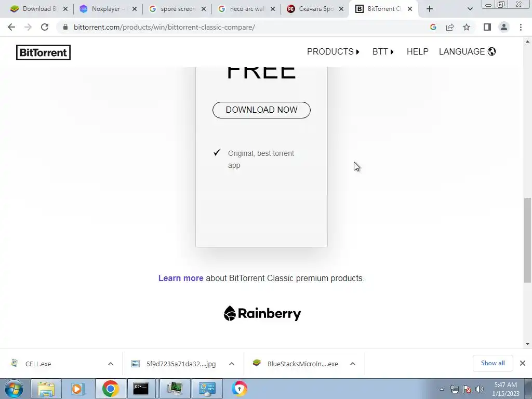Screen dimensions: 532x399
Task: Click the Action Center flag icon
Action: pos(467,389)
